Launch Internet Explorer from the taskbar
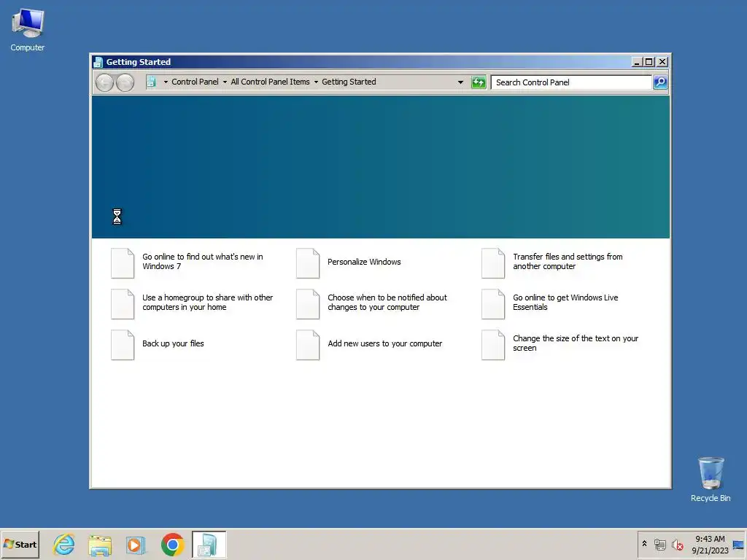 pyautogui.click(x=64, y=544)
